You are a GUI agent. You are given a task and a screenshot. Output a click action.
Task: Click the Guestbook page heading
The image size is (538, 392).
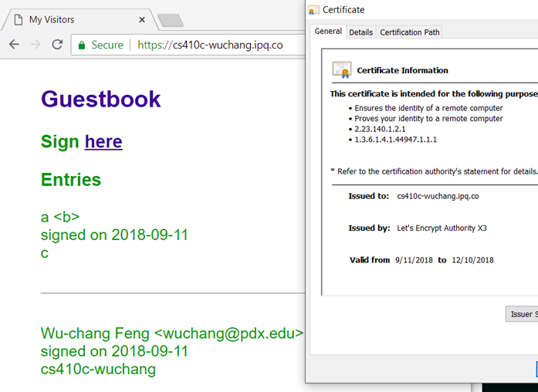(100, 99)
